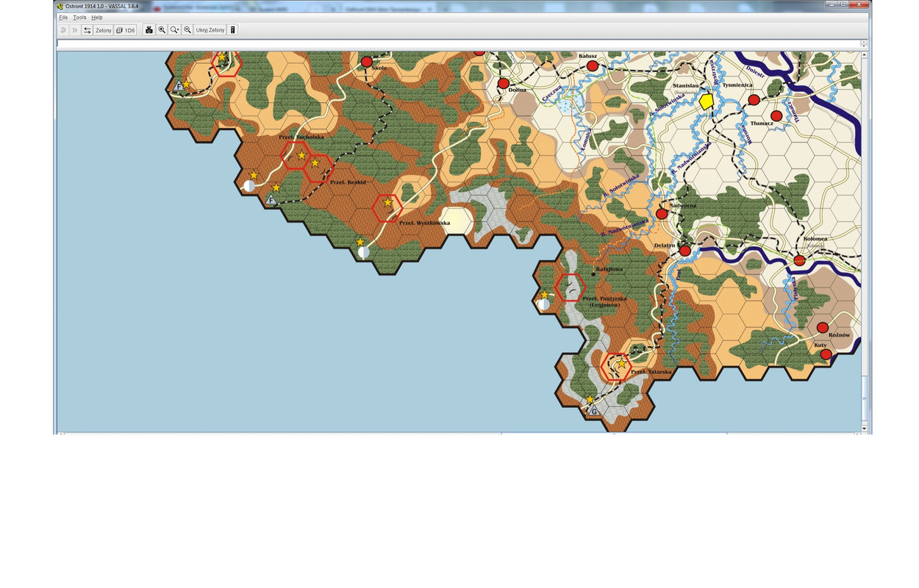
Task: Open the File menu
Action: point(63,17)
